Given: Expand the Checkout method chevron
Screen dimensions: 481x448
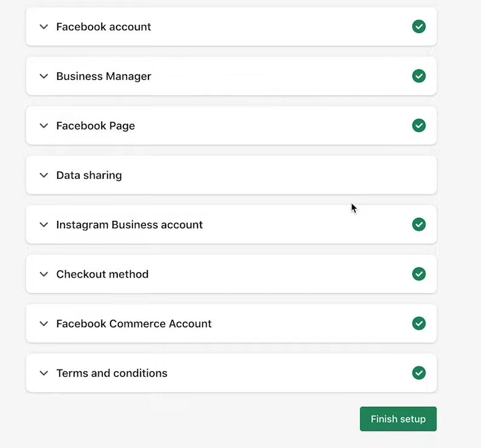Looking at the screenshot, I should click(44, 274).
